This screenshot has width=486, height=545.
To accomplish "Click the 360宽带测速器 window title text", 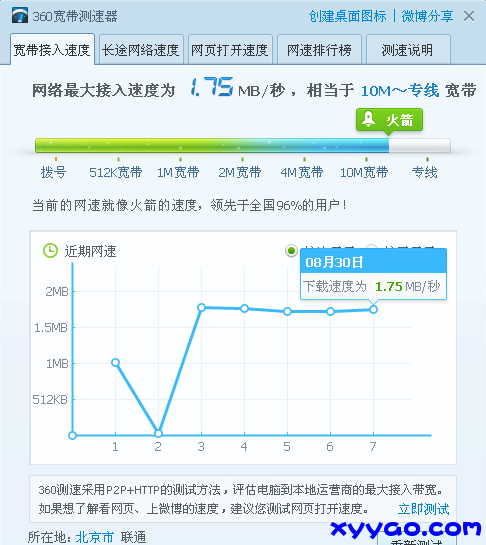I will point(75,16).
